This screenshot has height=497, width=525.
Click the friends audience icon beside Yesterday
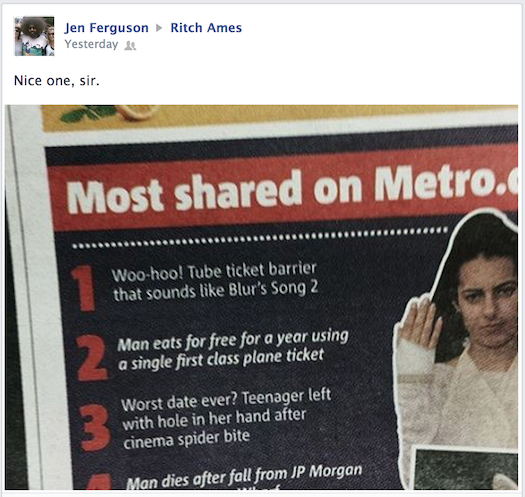pos(130,45)
